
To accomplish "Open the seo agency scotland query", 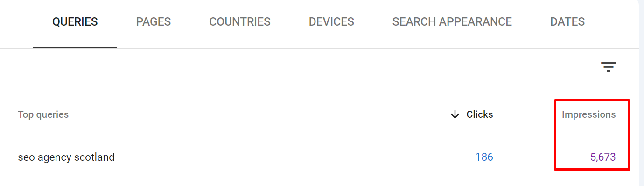I will pyautogui.click(x=66, y=157).
